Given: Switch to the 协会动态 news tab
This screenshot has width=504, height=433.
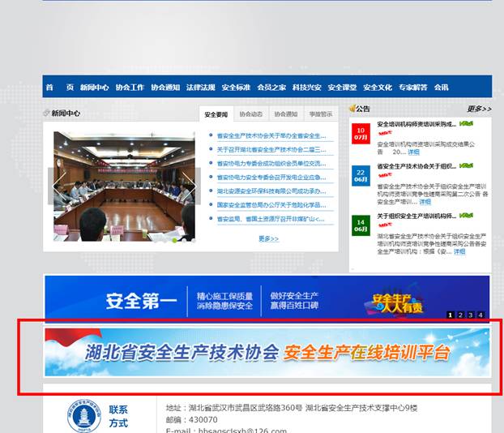Looking at the screenshot, I should click(251, 114).
